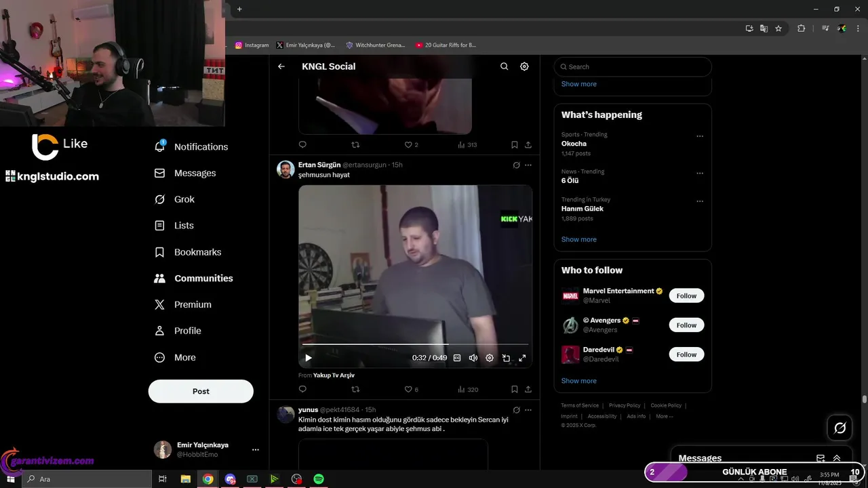
Task: Open Instagram bookmark in browser bar
Action: tap(252, 45)
